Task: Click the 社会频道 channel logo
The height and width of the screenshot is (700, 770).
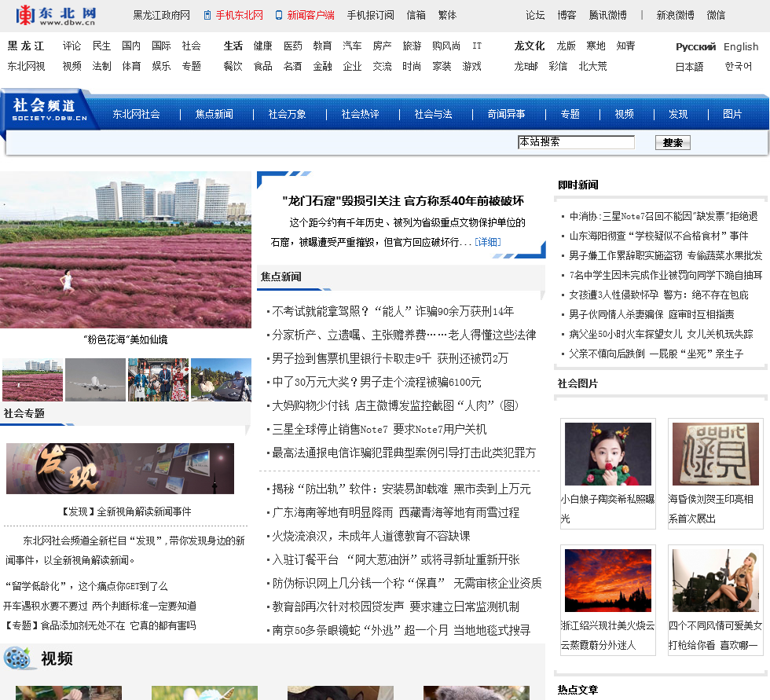Action: click(46, 109)
